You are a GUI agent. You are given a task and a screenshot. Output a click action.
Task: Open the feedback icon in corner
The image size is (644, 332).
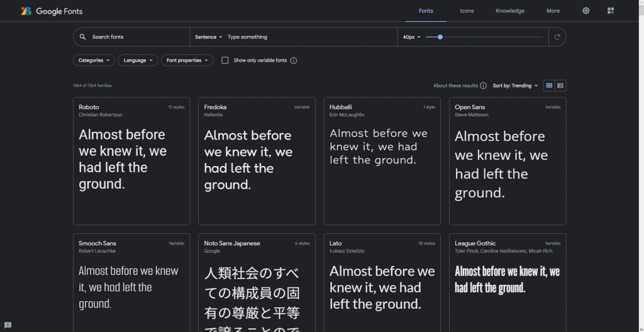8,325
